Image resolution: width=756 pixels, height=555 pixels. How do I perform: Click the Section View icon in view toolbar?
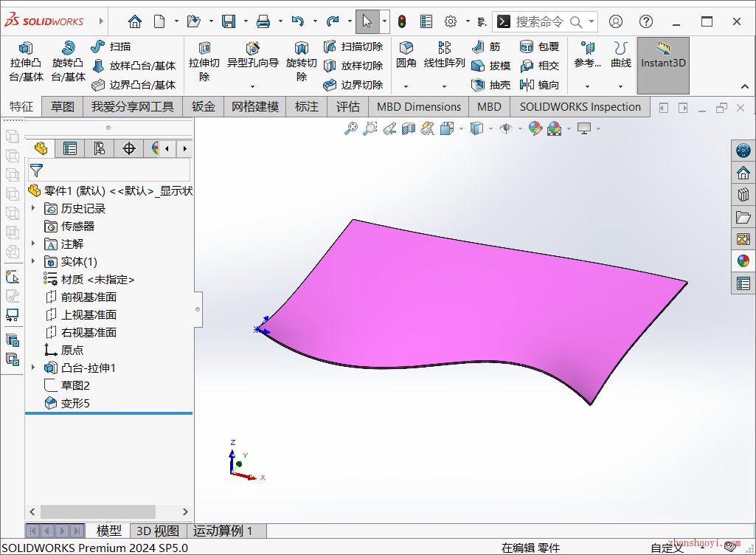409,128
